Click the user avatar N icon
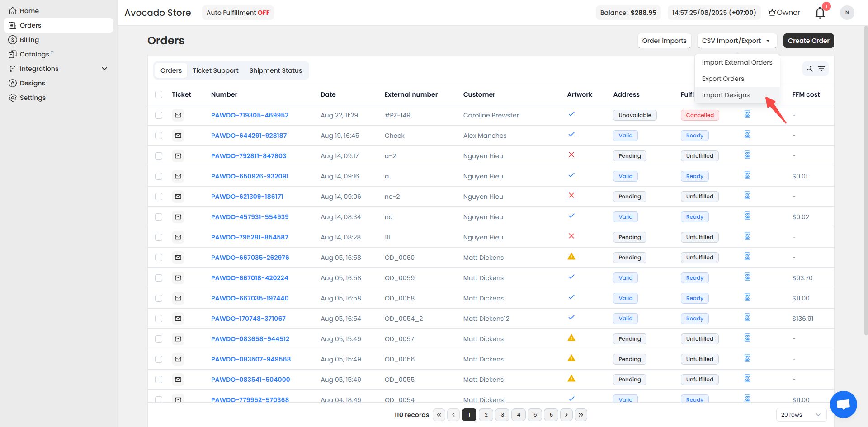The image size is (868, 427). point(847,13)
